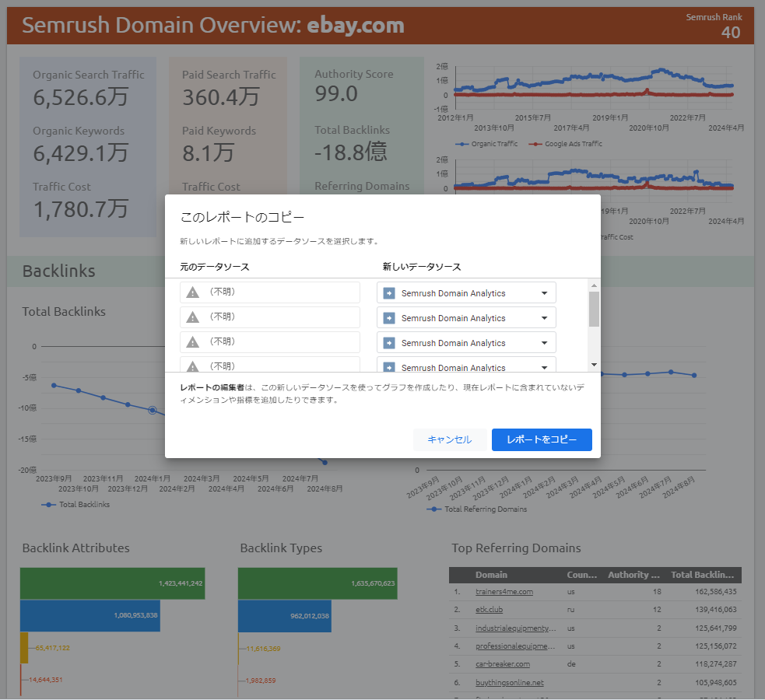Open trainers4me.com referring domain link
765x700 pixels.
504,592
